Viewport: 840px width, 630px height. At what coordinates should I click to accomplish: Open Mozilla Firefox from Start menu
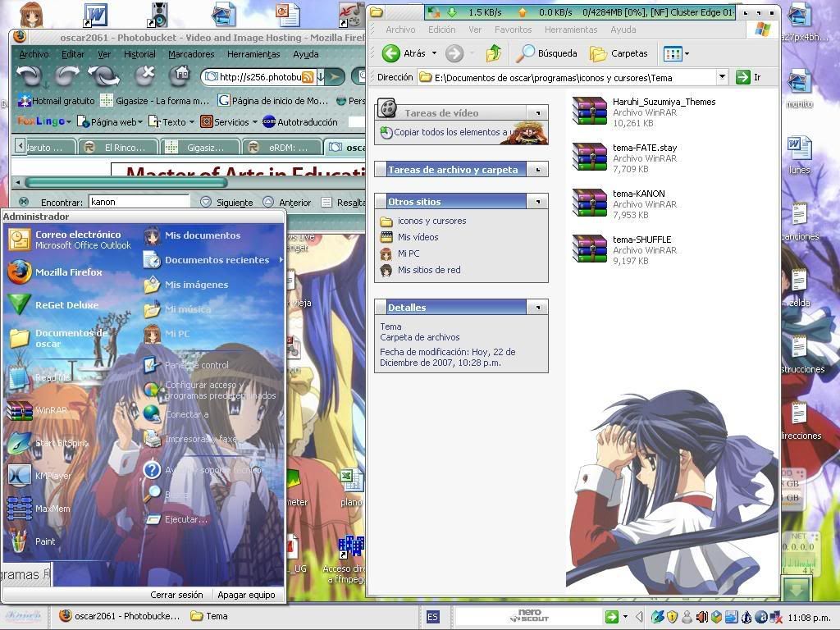click(55, 272)
